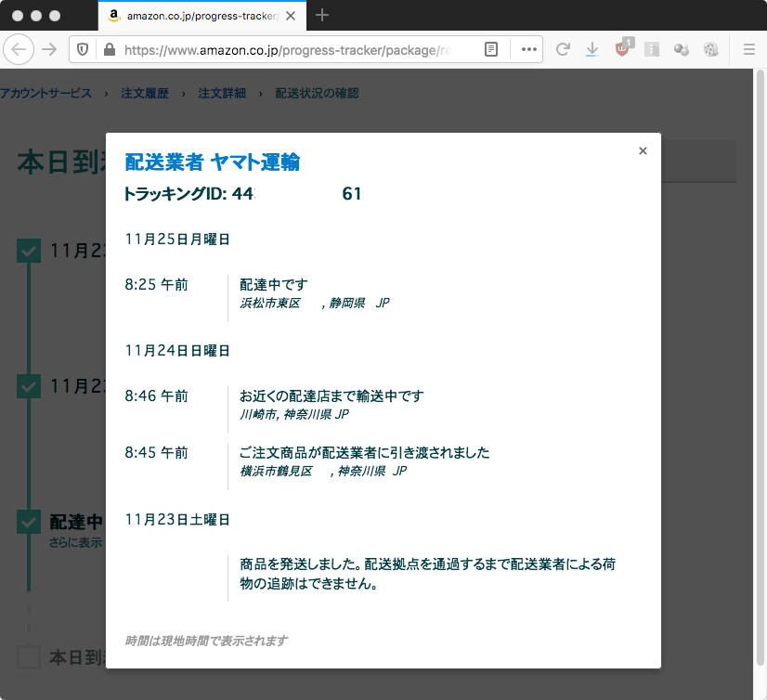Click the browser back arrow button
The width and height of the screenshot is (767, 700).
point(20,49)
